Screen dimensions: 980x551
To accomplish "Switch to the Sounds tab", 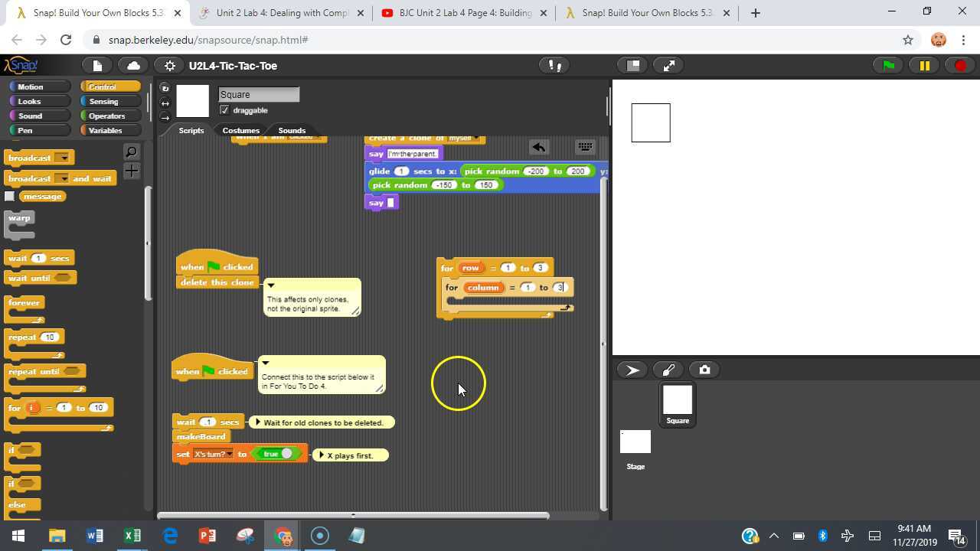I will point(292,130).
